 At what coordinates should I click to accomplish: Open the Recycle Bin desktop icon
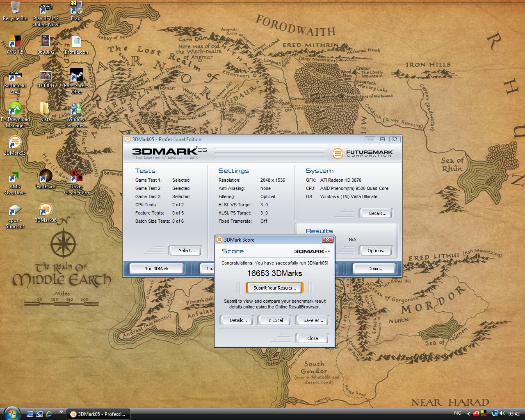(x=15, y=11)
